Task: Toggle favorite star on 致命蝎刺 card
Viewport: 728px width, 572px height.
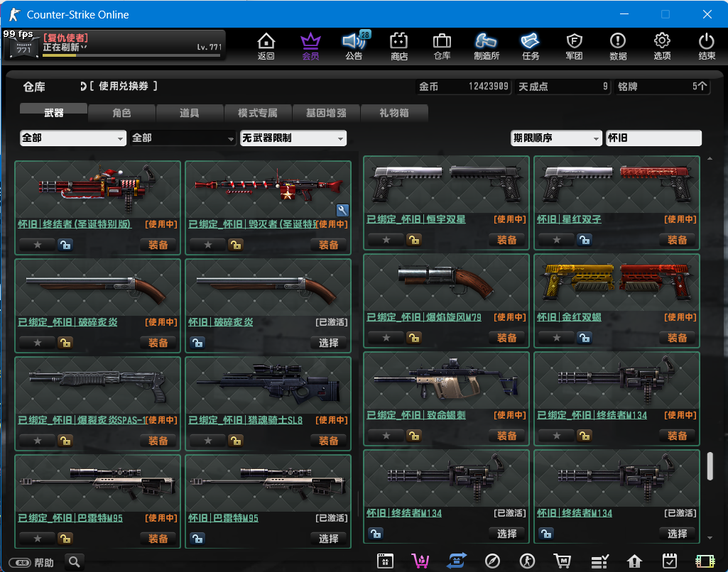Action: [386, 436]
